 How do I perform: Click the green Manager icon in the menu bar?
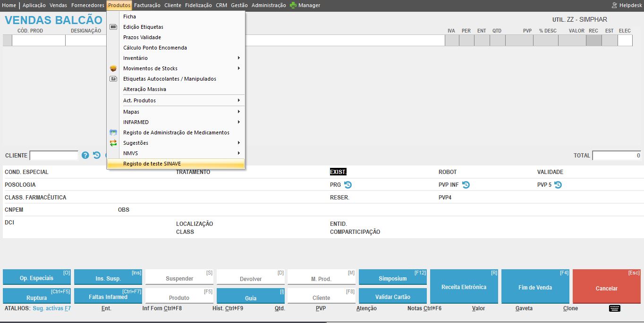tap(293, 5)
